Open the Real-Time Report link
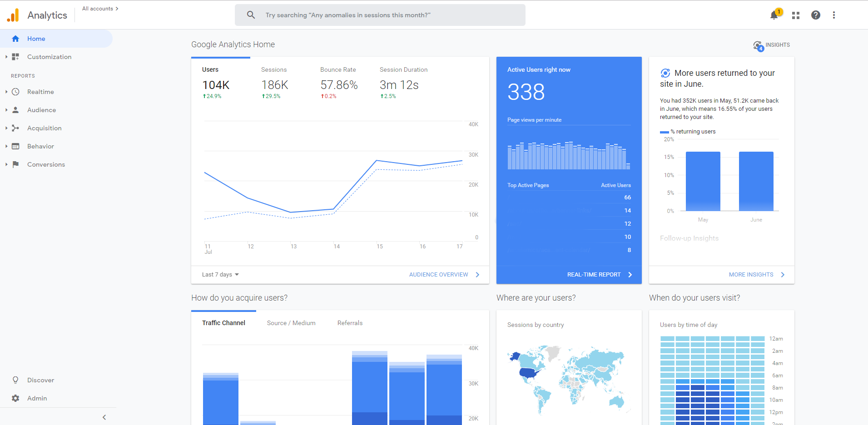 [x=594, y=275]
